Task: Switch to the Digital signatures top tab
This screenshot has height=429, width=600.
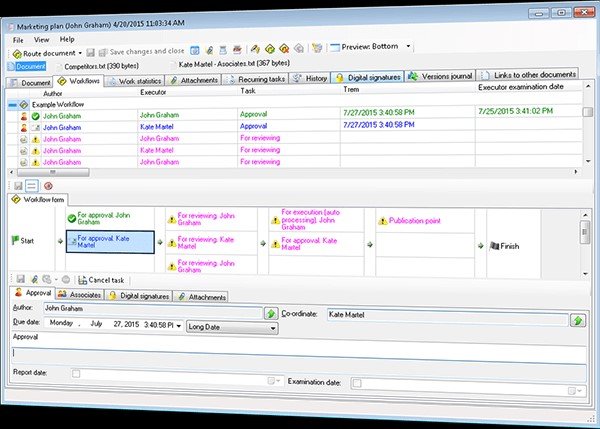Action: [x=368, y=77]
